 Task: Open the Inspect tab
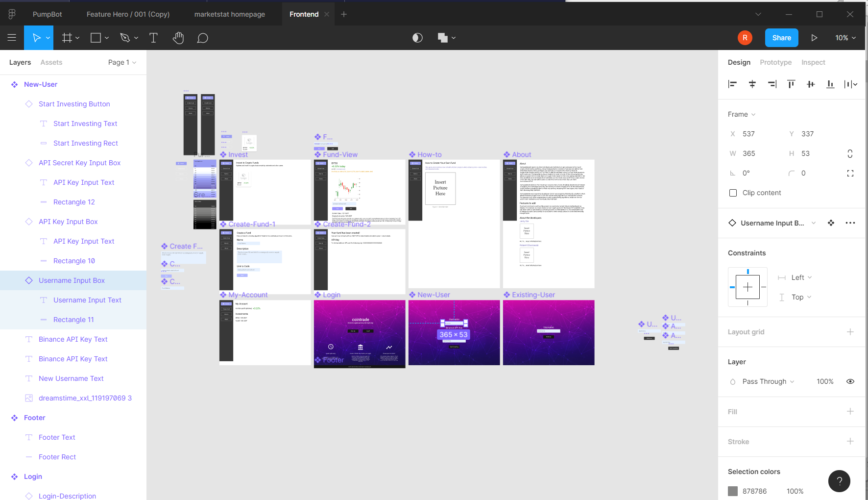[813, 62]
